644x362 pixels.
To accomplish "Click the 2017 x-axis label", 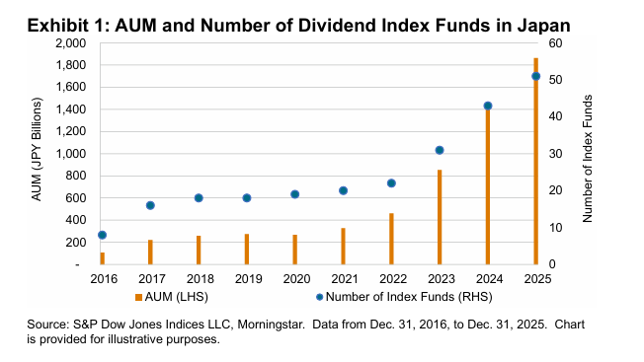I will (151, 279).
